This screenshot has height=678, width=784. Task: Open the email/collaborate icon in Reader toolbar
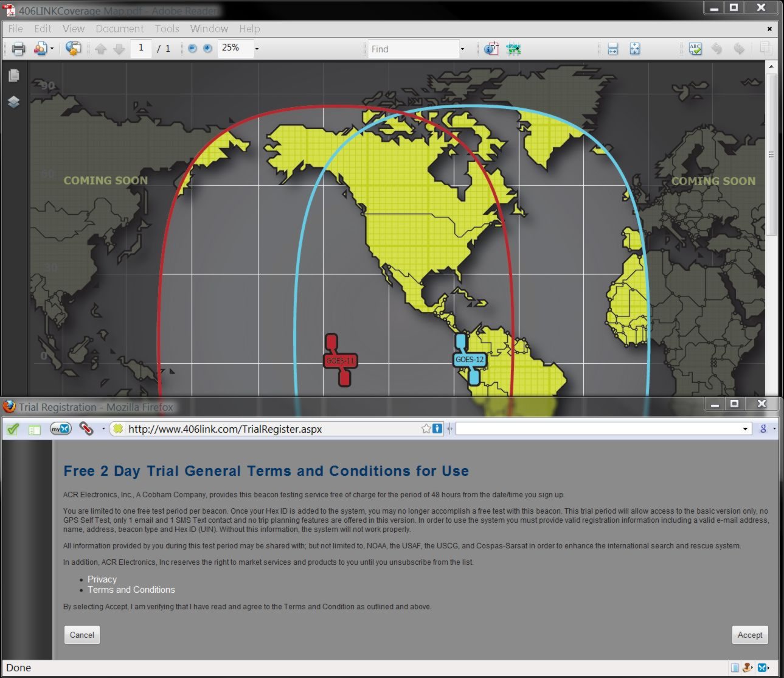click(x=40, y=49)
